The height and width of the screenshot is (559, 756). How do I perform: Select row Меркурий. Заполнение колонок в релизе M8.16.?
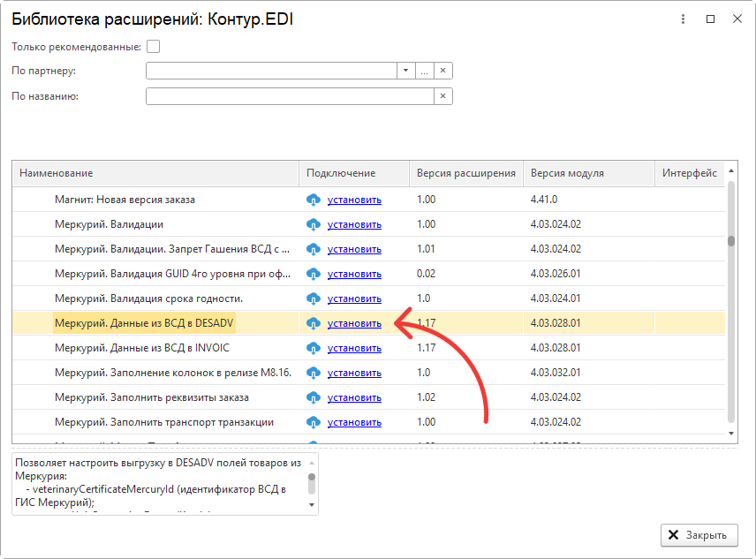coord(368,373)
